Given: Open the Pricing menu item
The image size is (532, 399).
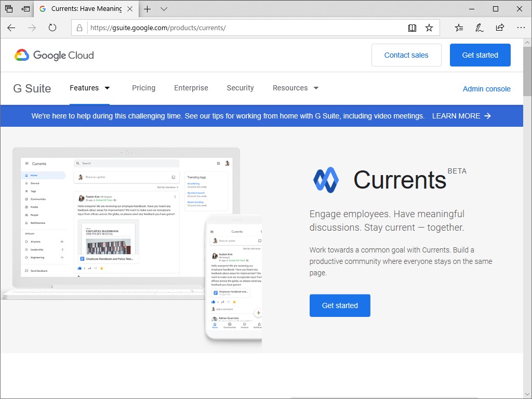Looking at the screenshot, I should (x=144, y=88).
